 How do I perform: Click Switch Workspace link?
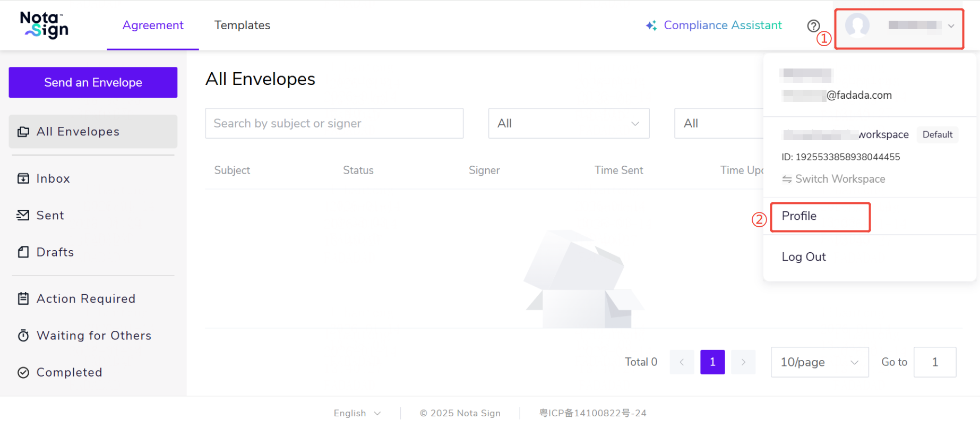839,179
